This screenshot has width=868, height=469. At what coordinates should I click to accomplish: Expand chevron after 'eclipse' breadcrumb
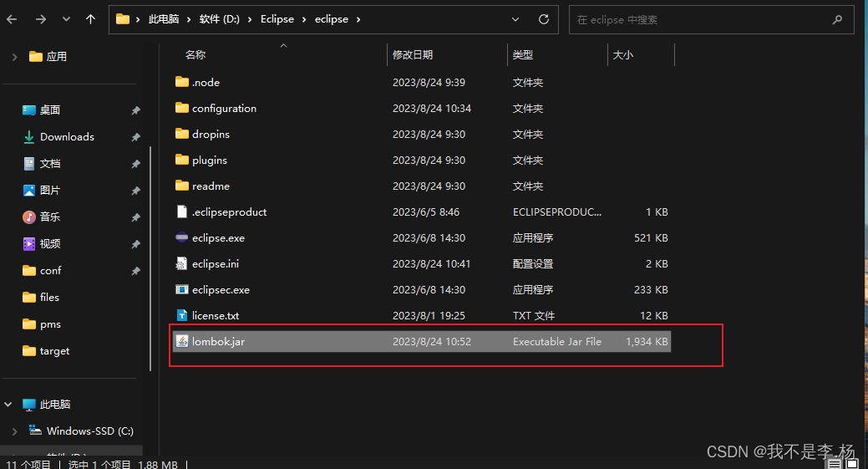coord(358,19)
